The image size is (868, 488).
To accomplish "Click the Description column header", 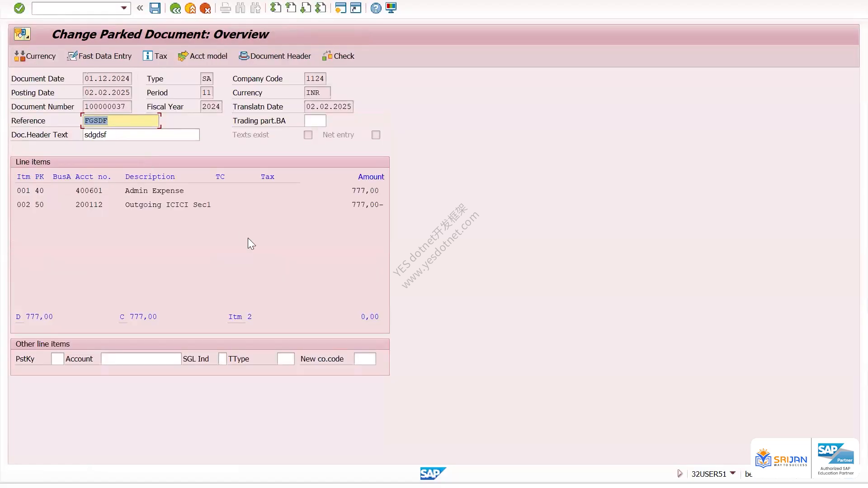I will tap(150, 177).
